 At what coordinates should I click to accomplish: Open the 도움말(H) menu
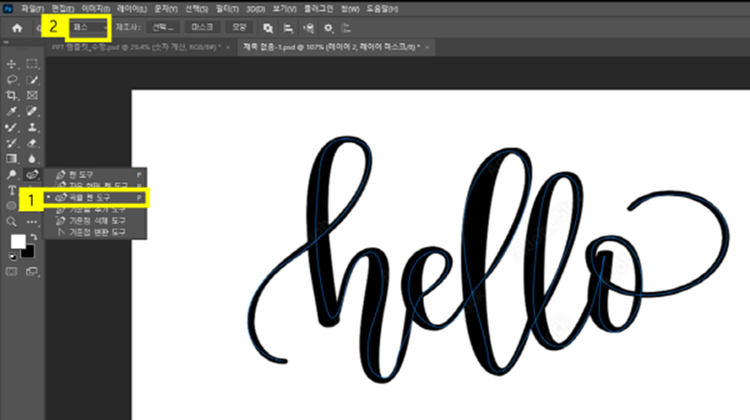(382, 9)
